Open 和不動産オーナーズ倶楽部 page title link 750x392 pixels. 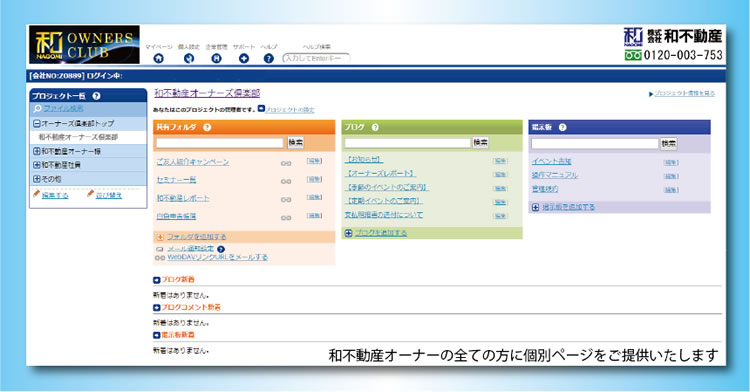pyautogui.click(x=207, y=93)
